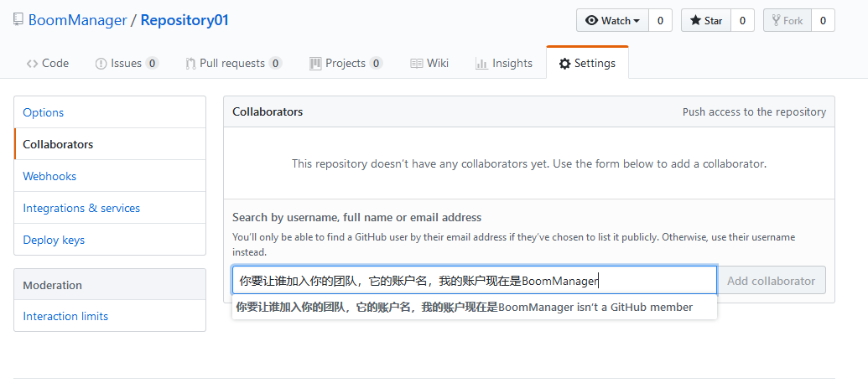The image size is (868, 383).
Task: Click the Projects count badge
Action: 376,64
